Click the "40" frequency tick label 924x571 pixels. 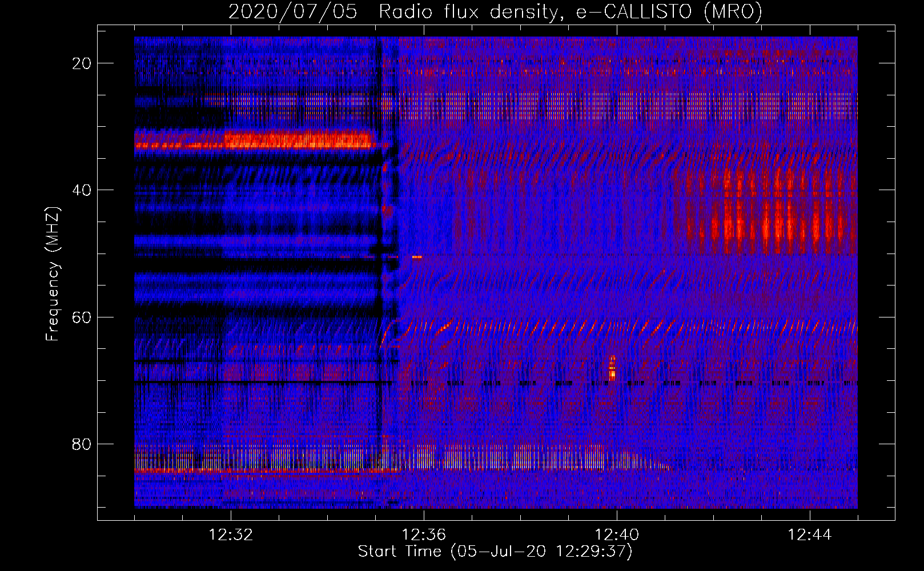82,190
